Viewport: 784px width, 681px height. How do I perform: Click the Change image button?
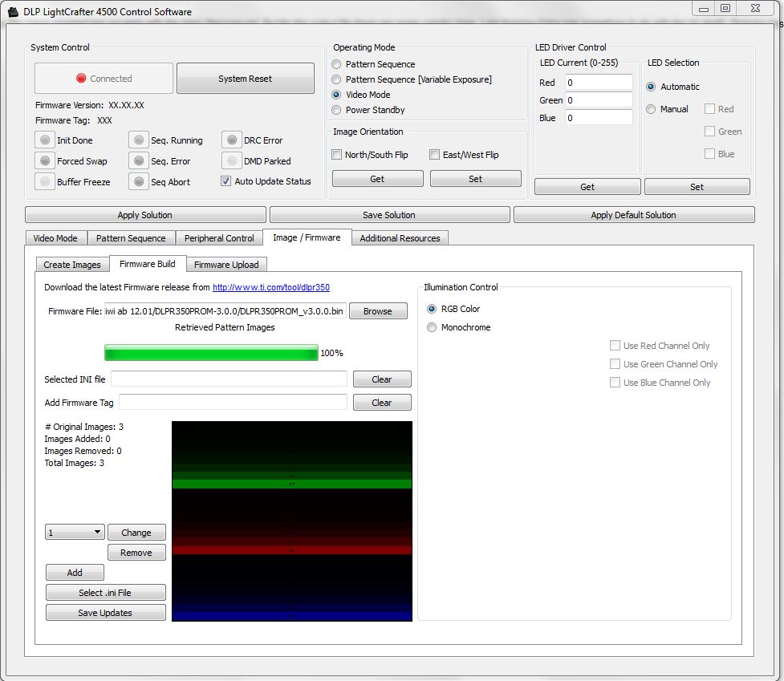[x=136, y=533]
